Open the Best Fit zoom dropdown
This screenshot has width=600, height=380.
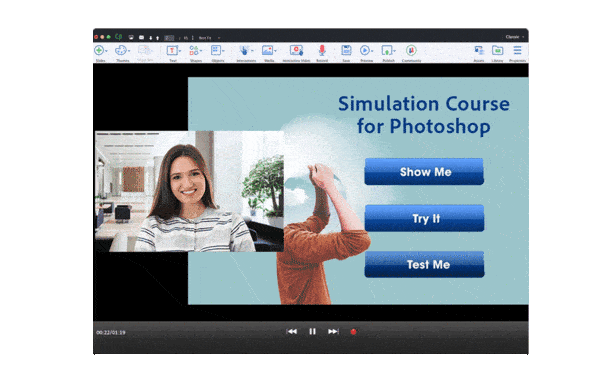tap(209, 38)
